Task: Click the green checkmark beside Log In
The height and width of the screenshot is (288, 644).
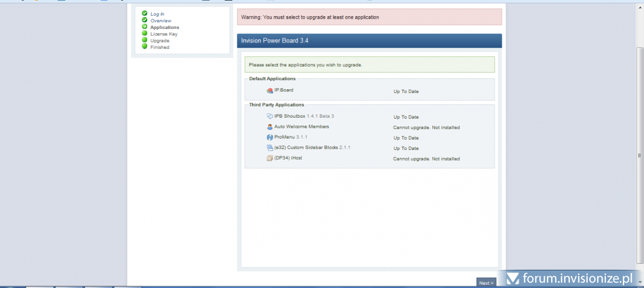Action: tap(144, 13)
